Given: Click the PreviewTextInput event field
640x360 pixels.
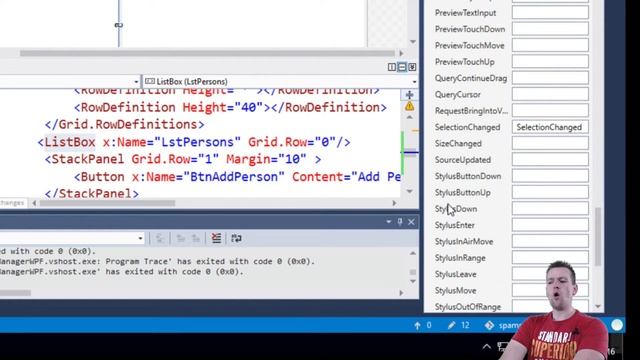Looking at the screenshot, I should pos(550,13).
